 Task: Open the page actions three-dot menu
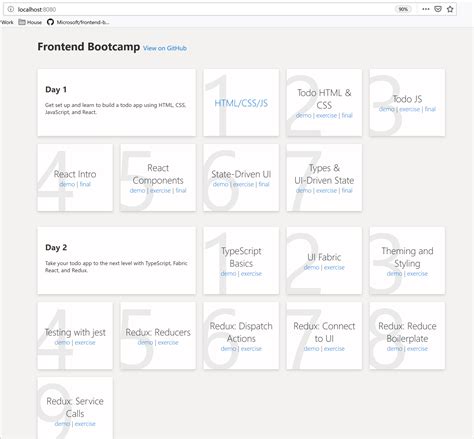[426, 9]
